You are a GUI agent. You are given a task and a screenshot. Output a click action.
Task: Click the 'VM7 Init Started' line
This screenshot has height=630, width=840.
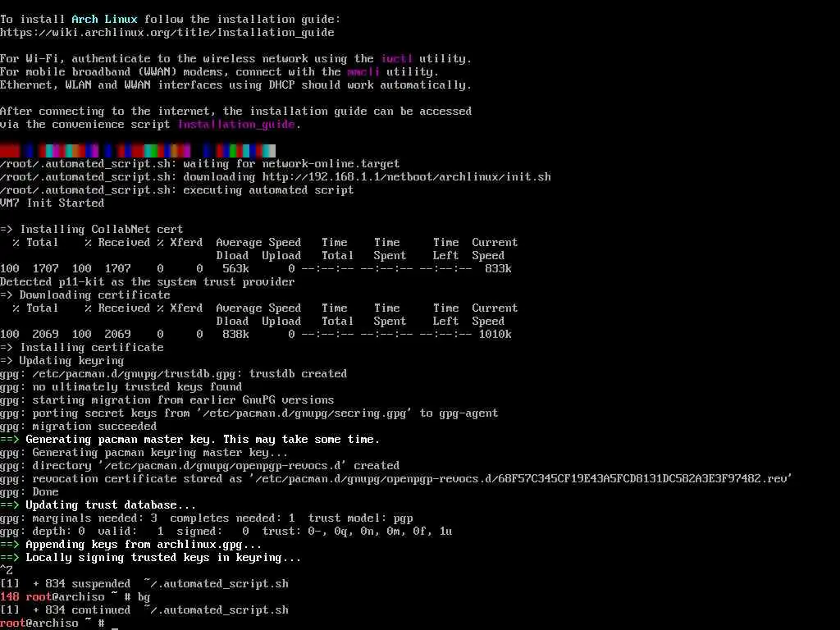pos(52,203)
